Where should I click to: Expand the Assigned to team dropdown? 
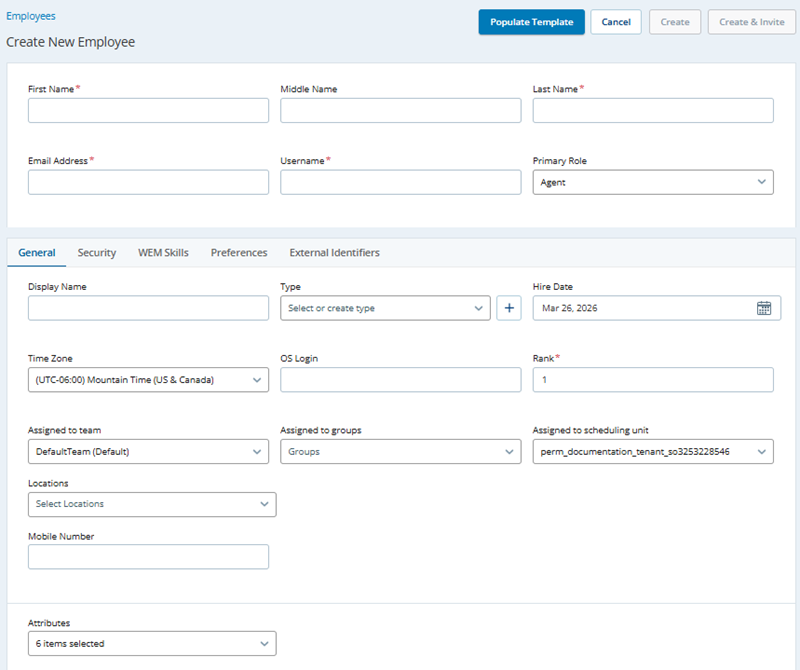click(148, 452)
